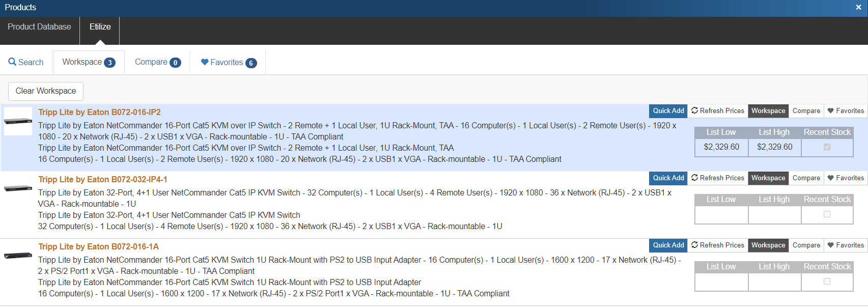Open the Favorites heart tab

tap(228, 62)
